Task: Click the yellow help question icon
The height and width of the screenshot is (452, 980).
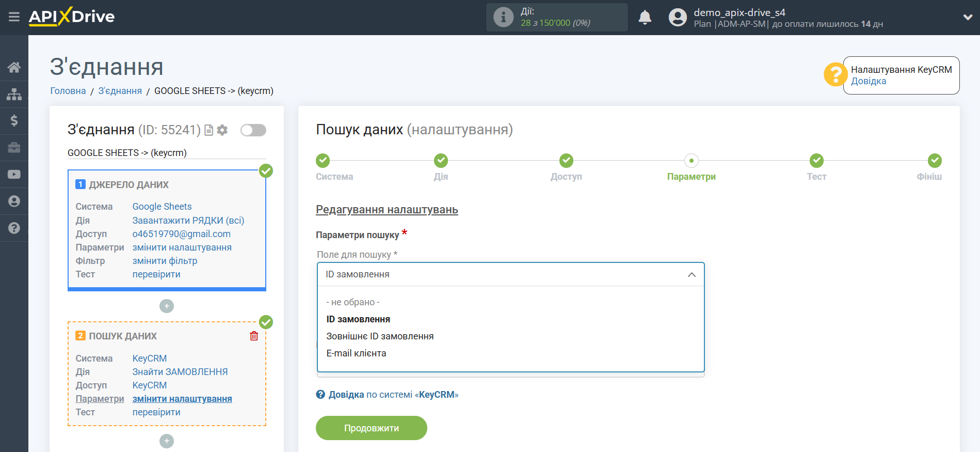Action: [835, 74]
